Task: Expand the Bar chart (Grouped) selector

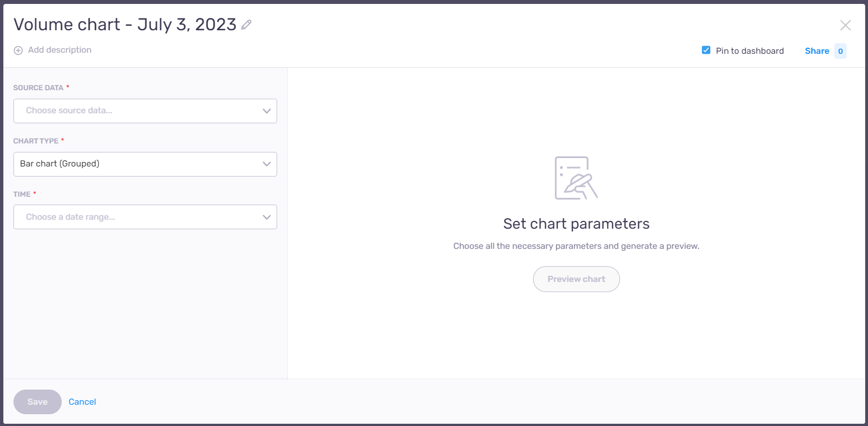Action: pyautogui.click(x=145, y=164)
